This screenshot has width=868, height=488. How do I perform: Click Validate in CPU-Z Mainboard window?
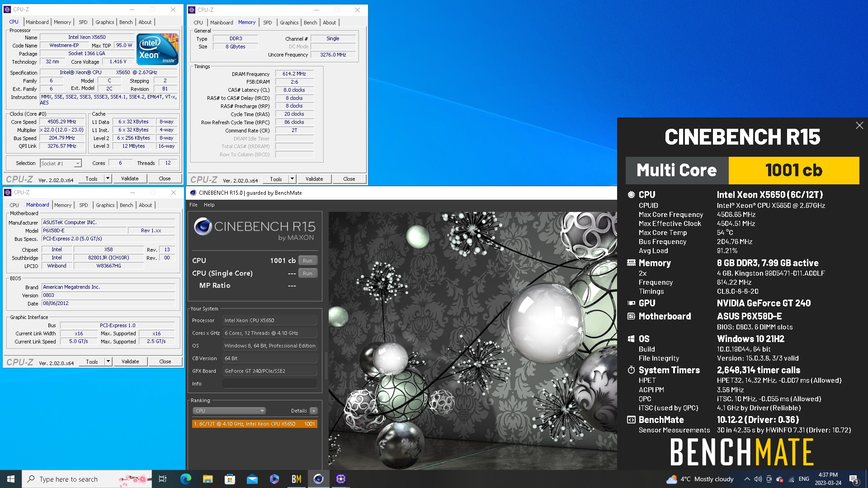(130, 361)
